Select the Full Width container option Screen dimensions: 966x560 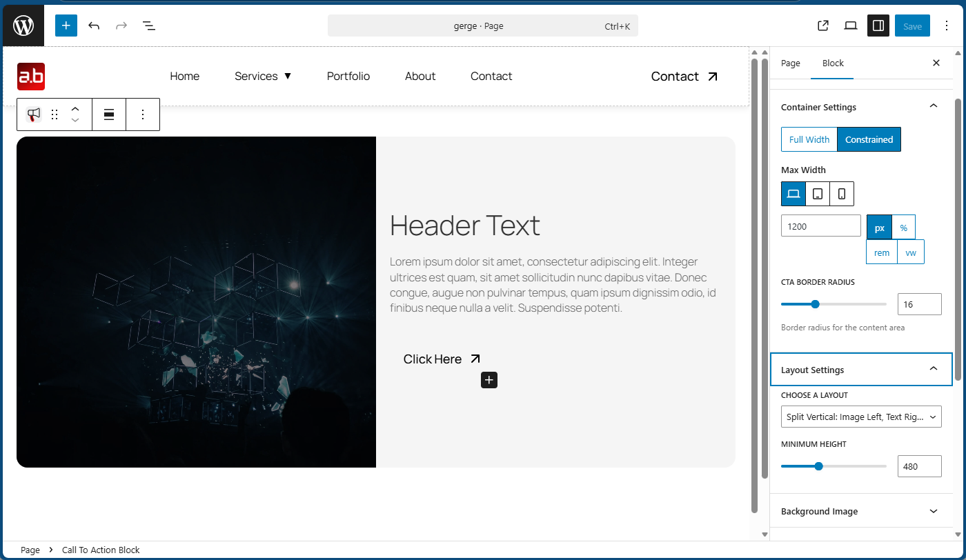point(809,139)
